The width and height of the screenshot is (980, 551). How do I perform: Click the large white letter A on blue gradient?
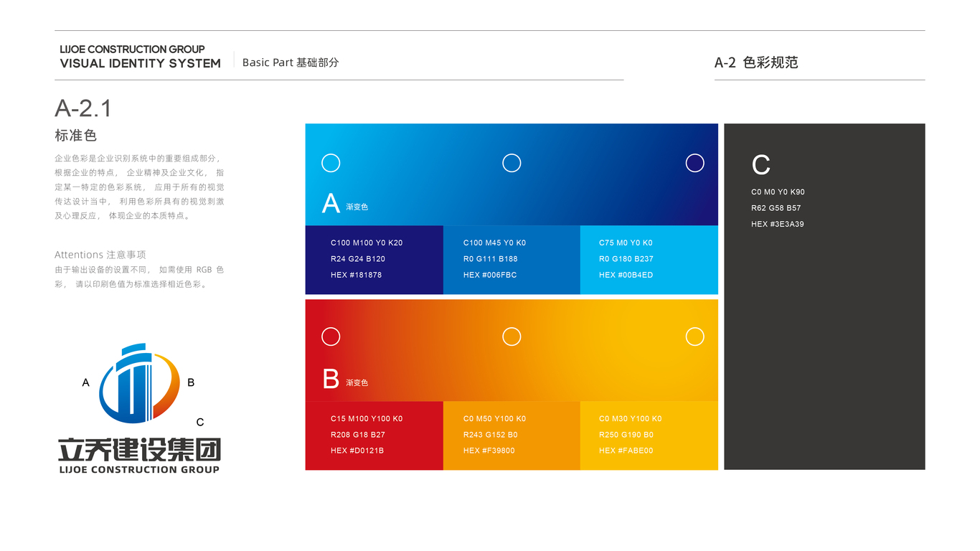331,204
